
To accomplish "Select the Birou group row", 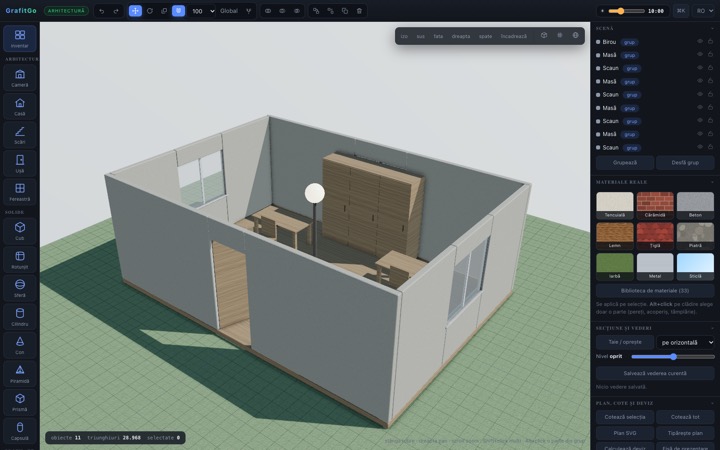I will pos(655,42).
